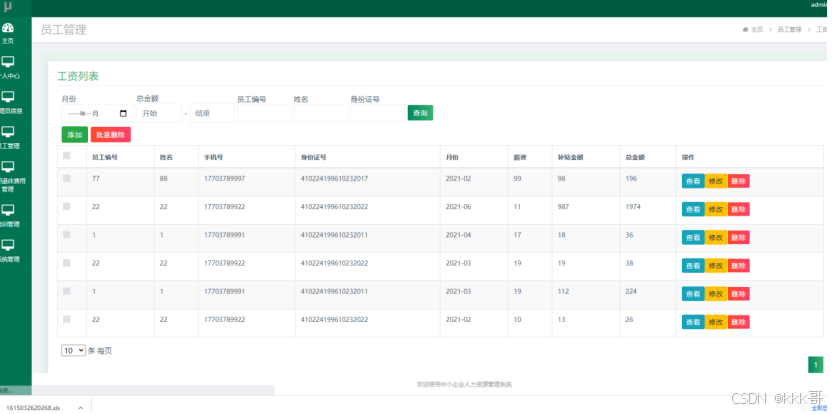Click 主页 link in the breadcrumb

click(x=757, y=30)
